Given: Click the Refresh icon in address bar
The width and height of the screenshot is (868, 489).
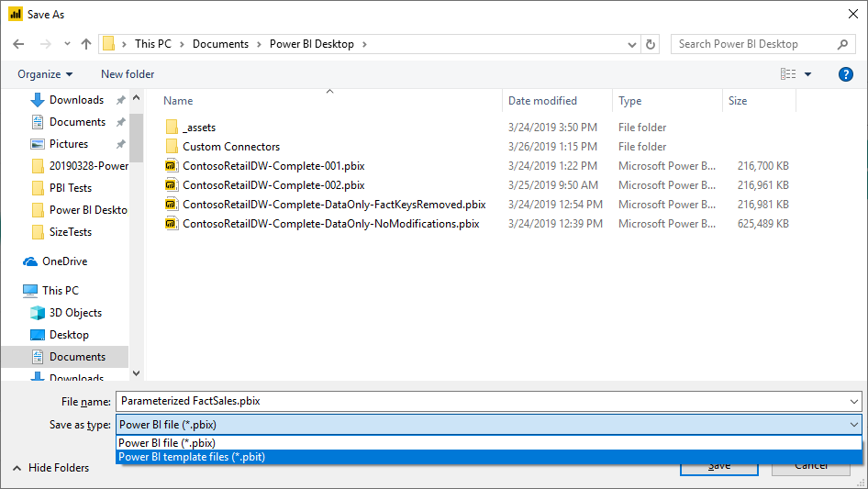Looking at the screenshot, I should point(651,44).
